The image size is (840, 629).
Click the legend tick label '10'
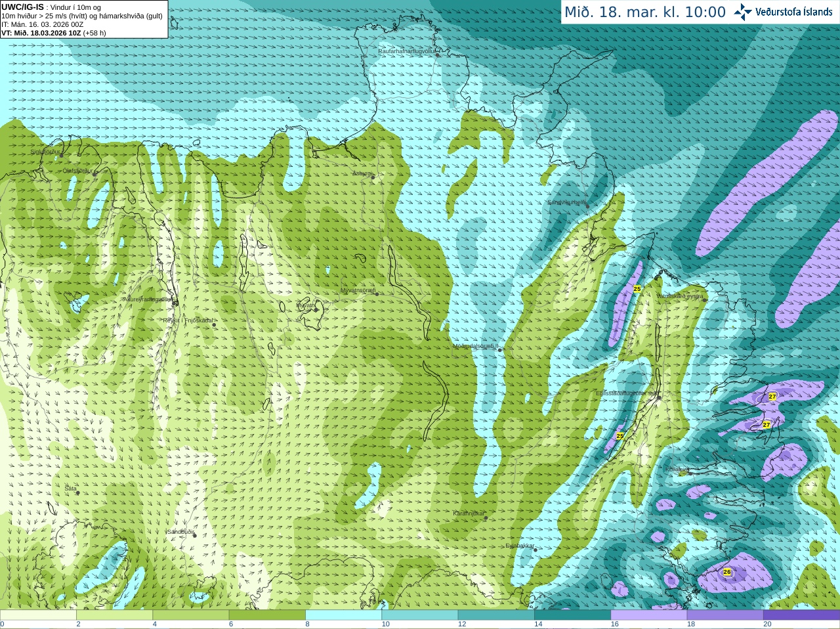386,624
